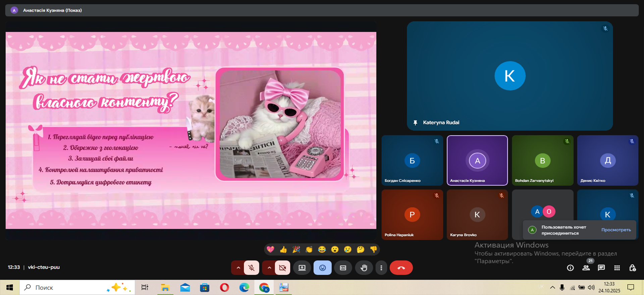The width and height of the screenshot is (644, 295).
Task: Toggle the raise hand button
Action: 364,268
